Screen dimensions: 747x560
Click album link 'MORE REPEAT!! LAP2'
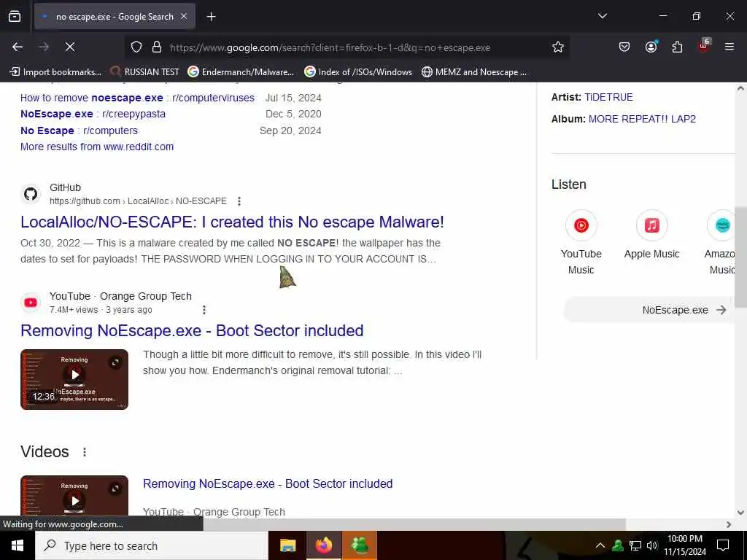pos(642,119)
